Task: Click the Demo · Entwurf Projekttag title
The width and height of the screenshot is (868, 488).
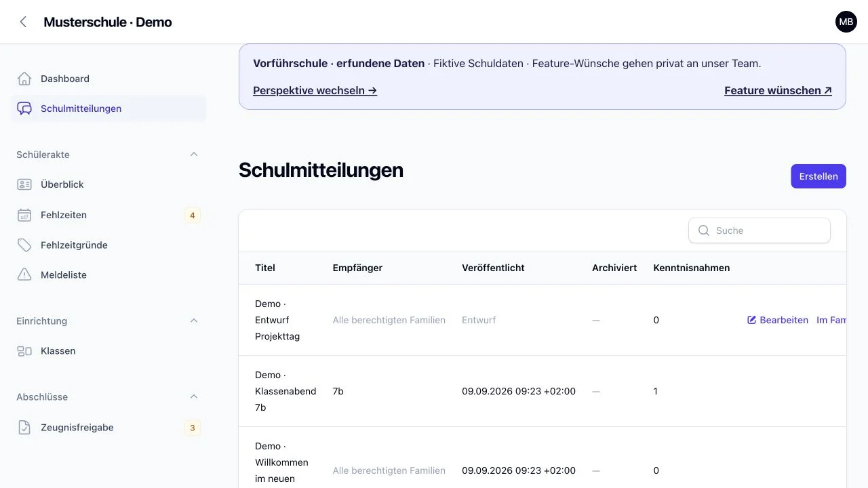Action: tap(277, 320)
